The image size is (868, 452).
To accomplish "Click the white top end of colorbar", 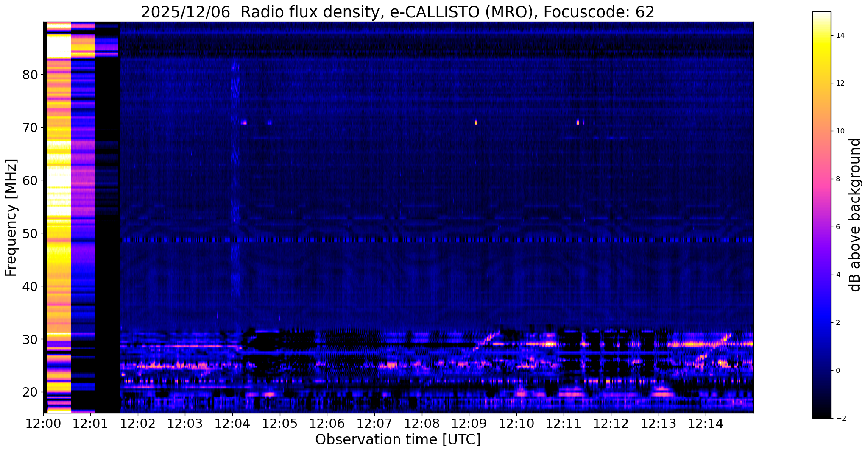I will click(x=821, y=14).
